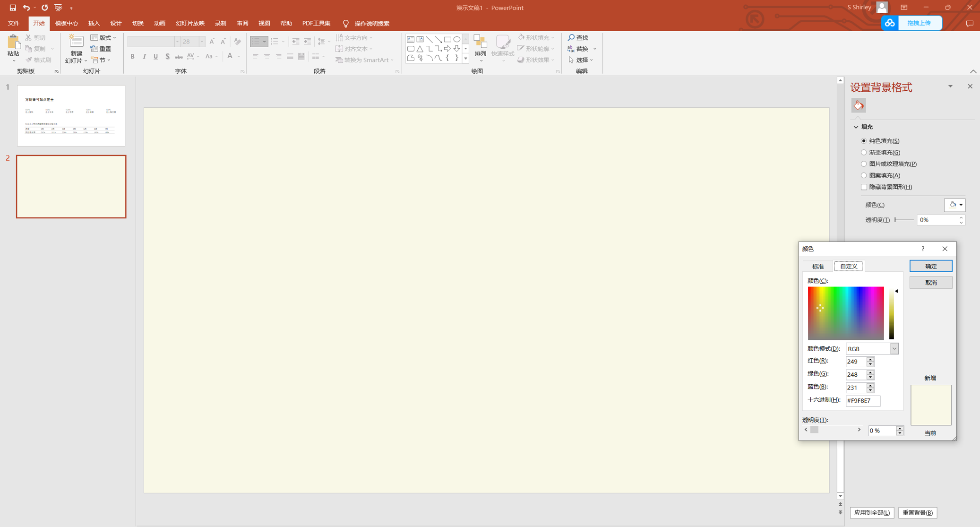The width and height of the screenshot is (980, 527).
Task: Click in the color spectrum picker area
Action: (x=845, y=313)
